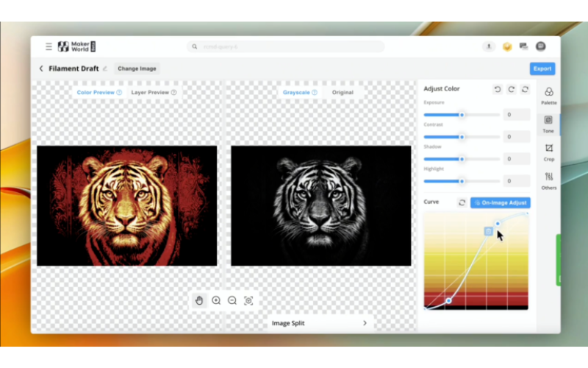Open the gold hexagon points icon

[x=507, y=46]
